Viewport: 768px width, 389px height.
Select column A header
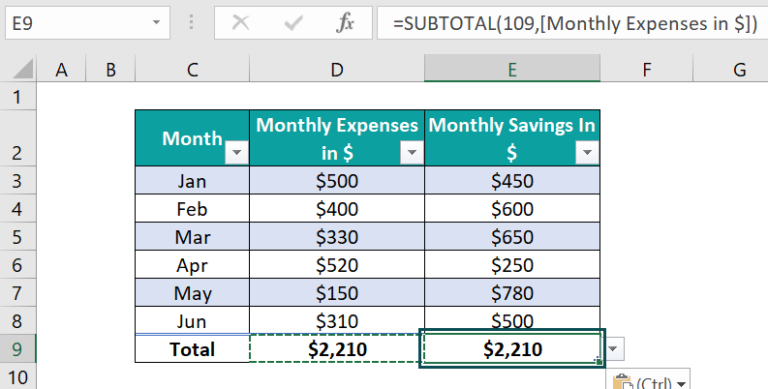pyautogui.click(x=61, y=70)
